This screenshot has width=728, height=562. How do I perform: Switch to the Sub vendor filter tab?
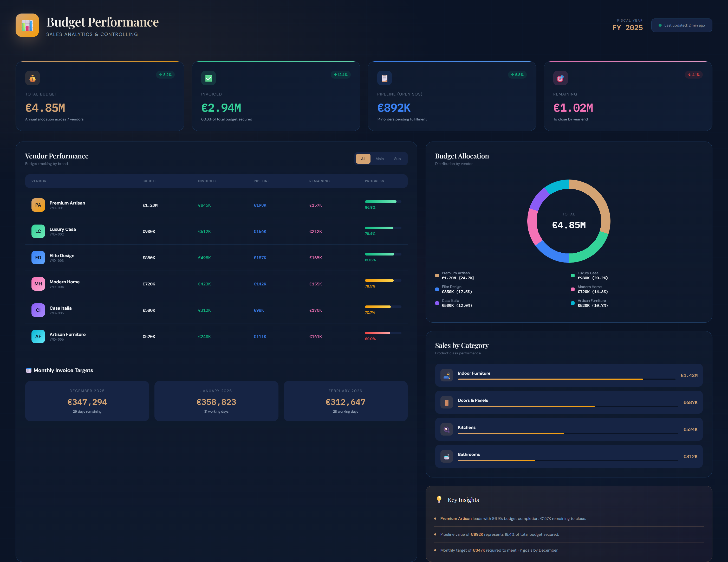tap(397, 158)
